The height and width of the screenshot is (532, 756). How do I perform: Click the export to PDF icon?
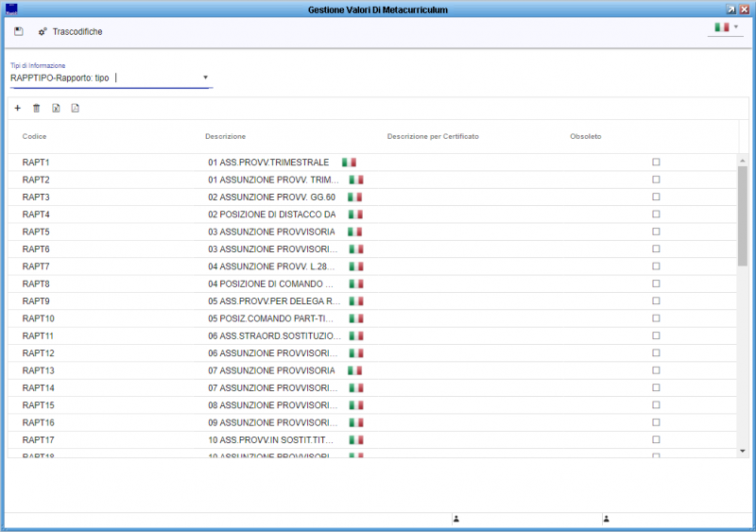click(75, 109)
